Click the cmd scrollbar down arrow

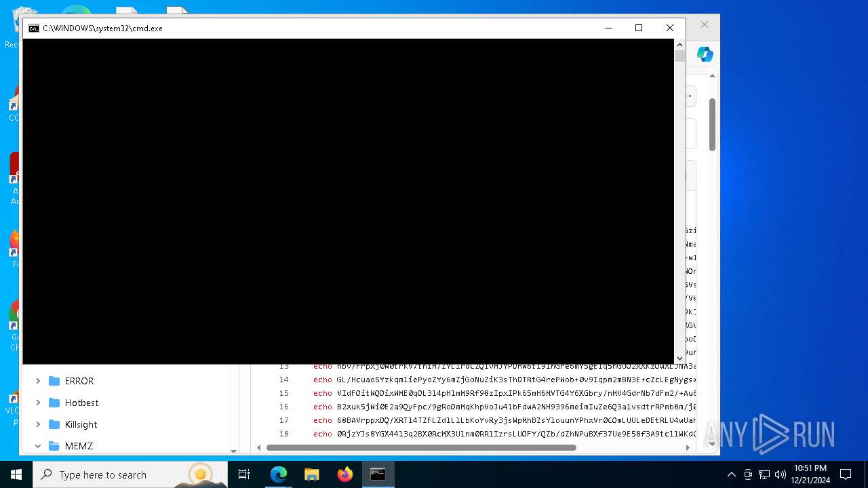pyautogui.click(x=679, y=358)
